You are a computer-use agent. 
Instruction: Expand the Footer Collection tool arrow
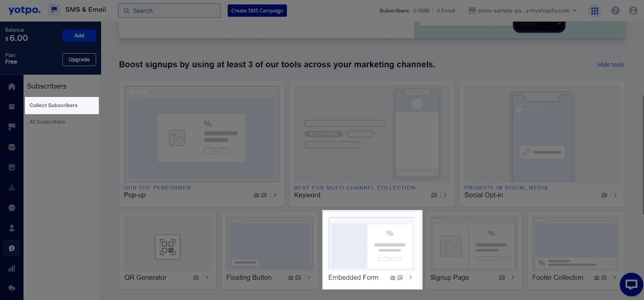[615, 277]
